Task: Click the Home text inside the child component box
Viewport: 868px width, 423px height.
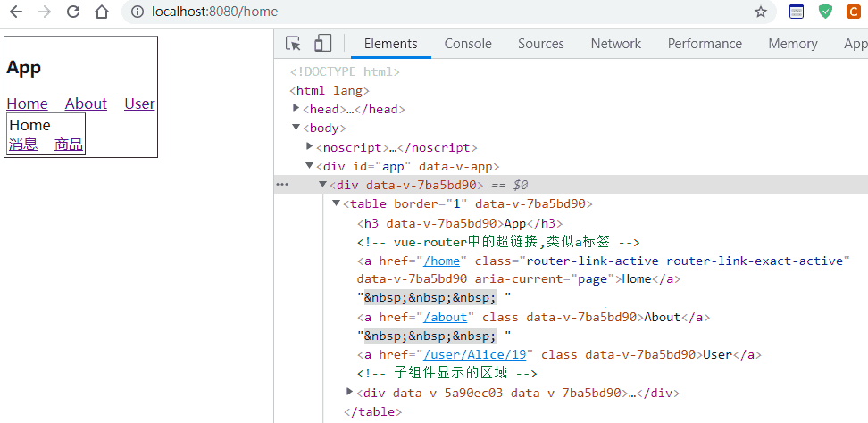Action: (29, 125)
